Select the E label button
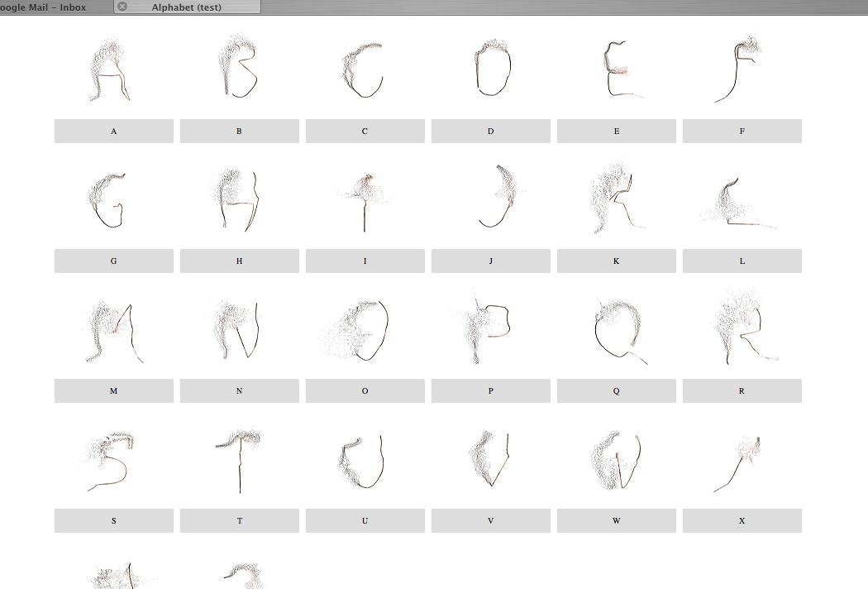Image resolution: width=868 pixels, height=589 pixels. [x=617, y=132]
